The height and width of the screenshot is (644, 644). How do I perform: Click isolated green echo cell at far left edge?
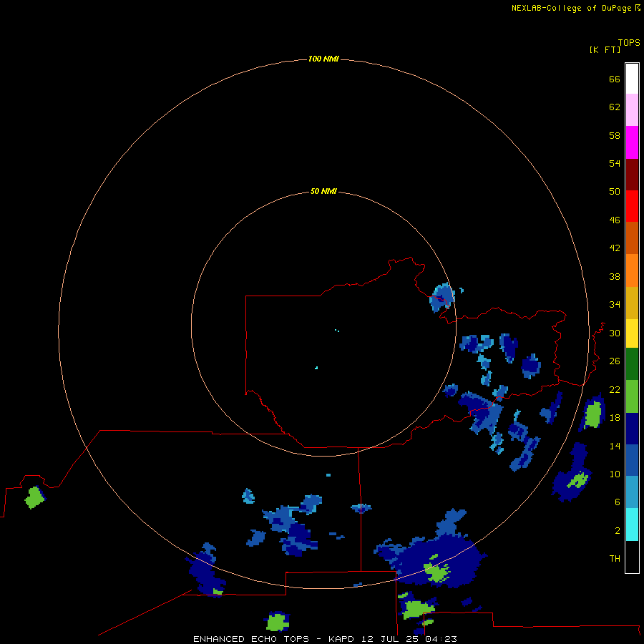(x=34, y=497)
